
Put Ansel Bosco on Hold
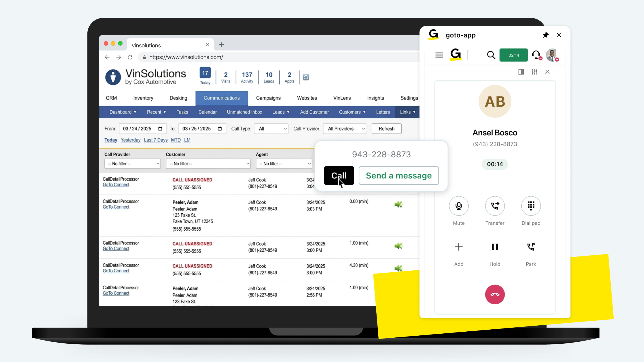tap(495, 247)
